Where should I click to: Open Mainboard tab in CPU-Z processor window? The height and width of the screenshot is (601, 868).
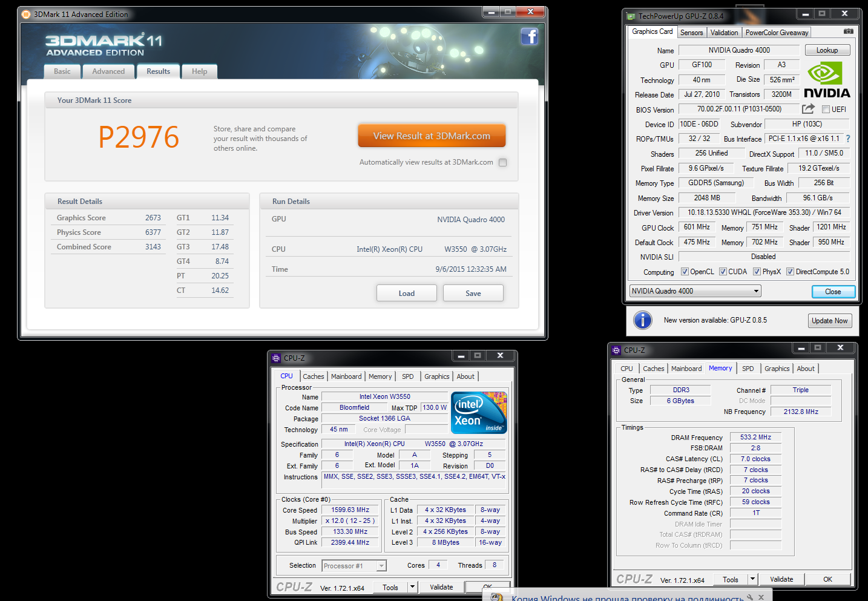click(x=346, y=376)
